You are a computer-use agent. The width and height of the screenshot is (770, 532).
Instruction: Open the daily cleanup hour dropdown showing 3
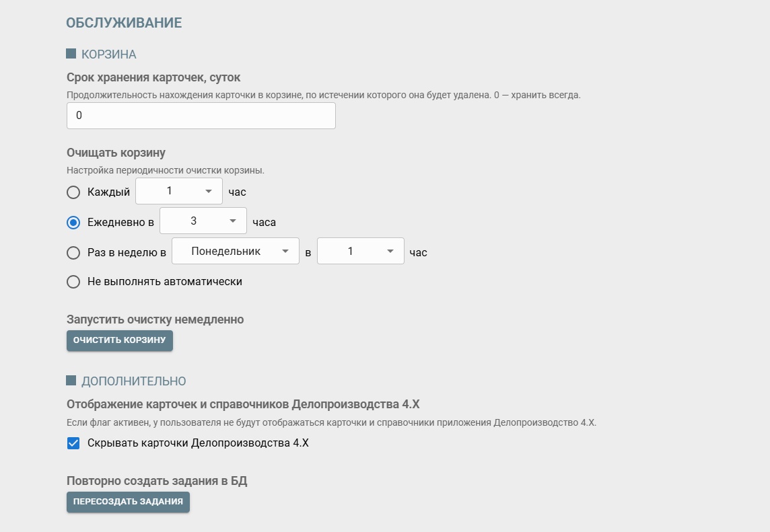(x=203, y=221)
